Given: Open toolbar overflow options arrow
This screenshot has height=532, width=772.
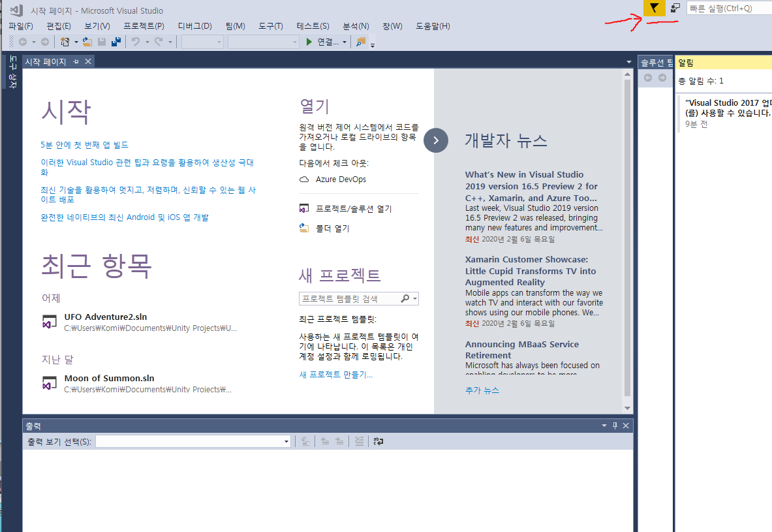Looking at the screenshot, I should [373, 45].
